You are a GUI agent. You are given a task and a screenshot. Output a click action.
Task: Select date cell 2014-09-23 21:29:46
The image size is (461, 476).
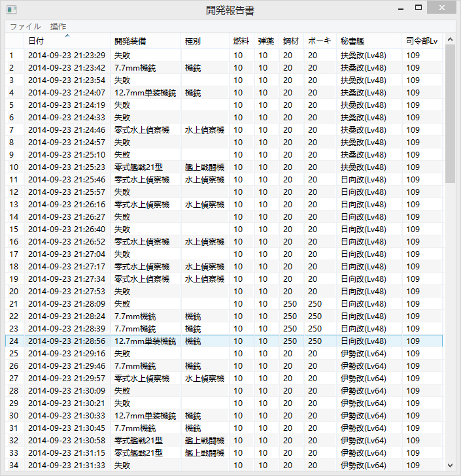67,366
